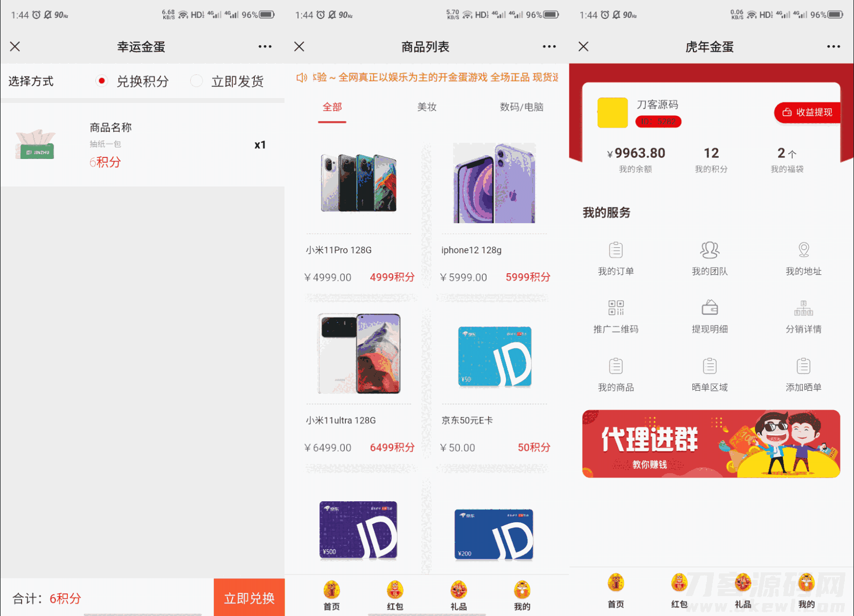View 我的福袋 count
854x616 pixels.
pyautogui.click(x=787, y=160)
